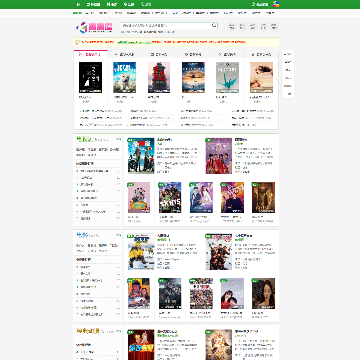Click the multicolor icon in top green bar
The image size is (360, 360).
(x=276, y=4)
